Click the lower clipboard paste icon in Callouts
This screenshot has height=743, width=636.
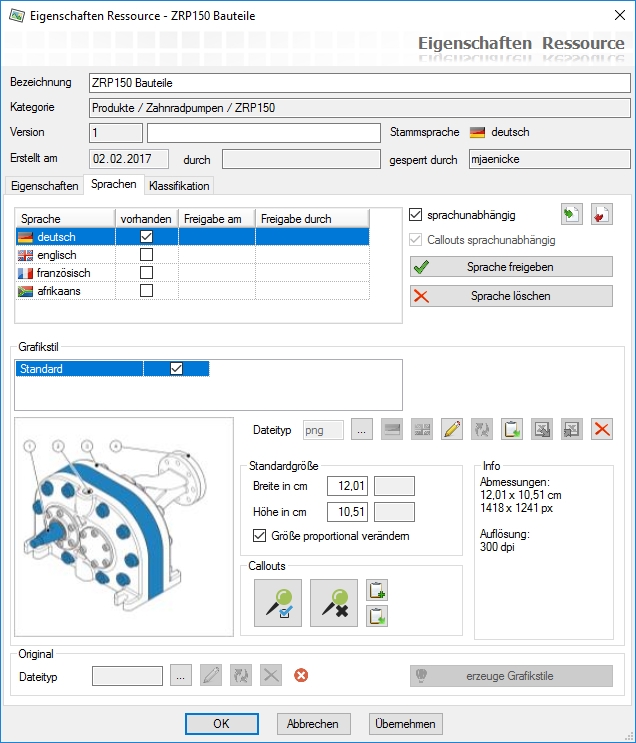pyautogui.click(x=377, y=616)
